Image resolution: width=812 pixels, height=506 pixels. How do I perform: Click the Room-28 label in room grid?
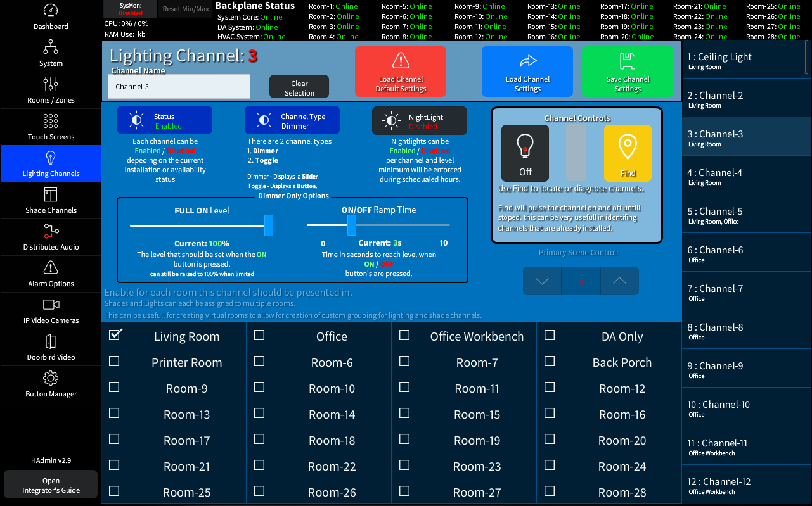[x=622, y=492]
